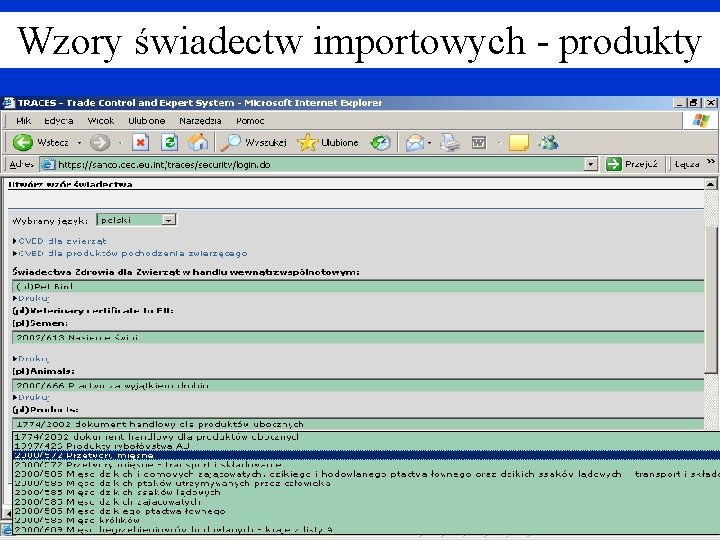The width and height of the screenshot is (720, 540).
Task: Open the Ulubione menu
Action: coord(146,121)
